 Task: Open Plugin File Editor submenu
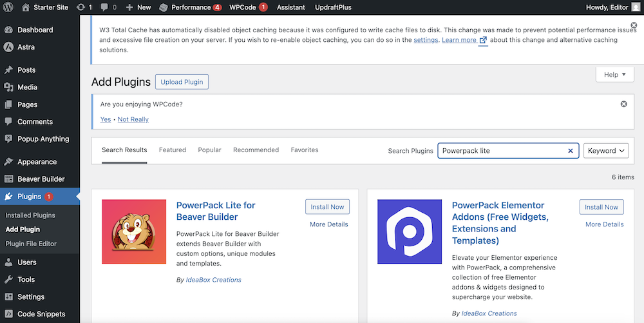[x=31, y=244]
